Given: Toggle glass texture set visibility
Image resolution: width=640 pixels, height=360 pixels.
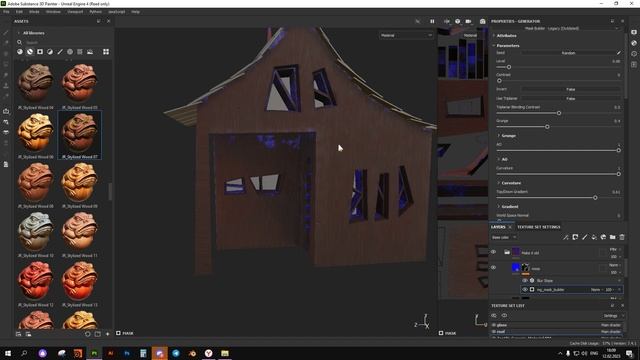Looking at the screenshot, I should pyautogui.click(x=494, y=325).
